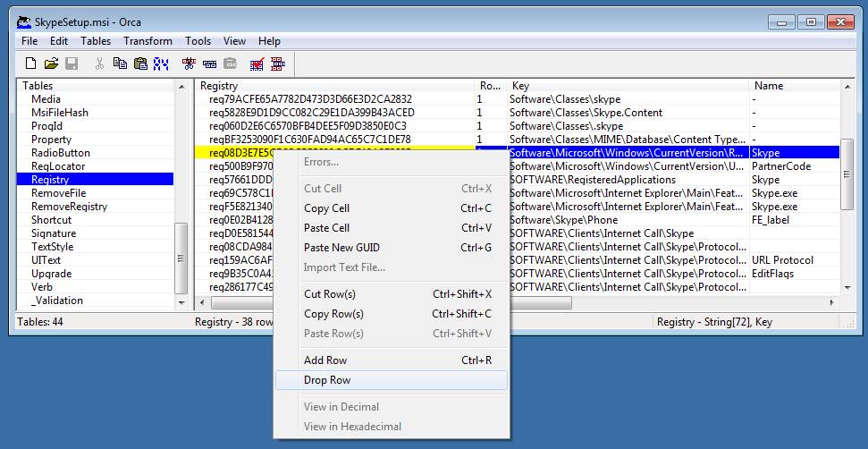Open the File menu

(29, 41)
